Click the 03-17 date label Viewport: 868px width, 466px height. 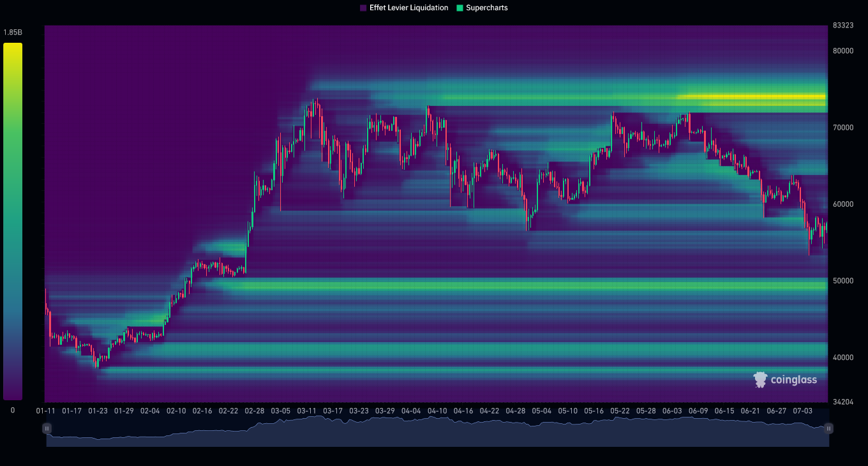tap(333, 411)
